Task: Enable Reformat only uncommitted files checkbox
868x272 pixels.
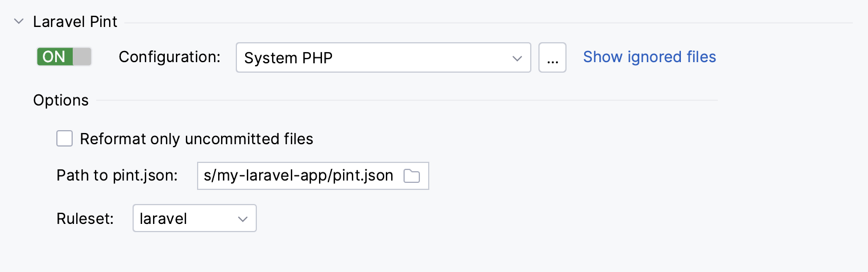Action: click(65, 139)
